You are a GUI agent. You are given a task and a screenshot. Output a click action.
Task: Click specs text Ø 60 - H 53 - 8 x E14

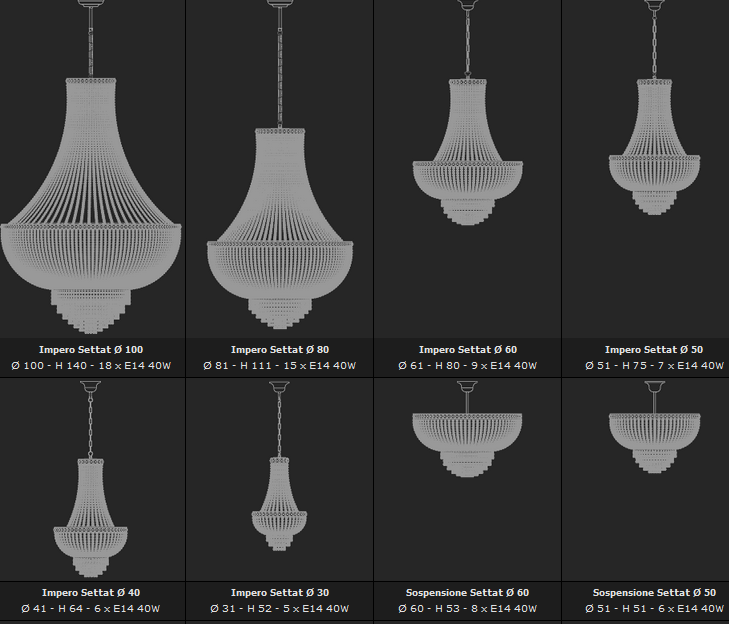[x=455, y=609]
